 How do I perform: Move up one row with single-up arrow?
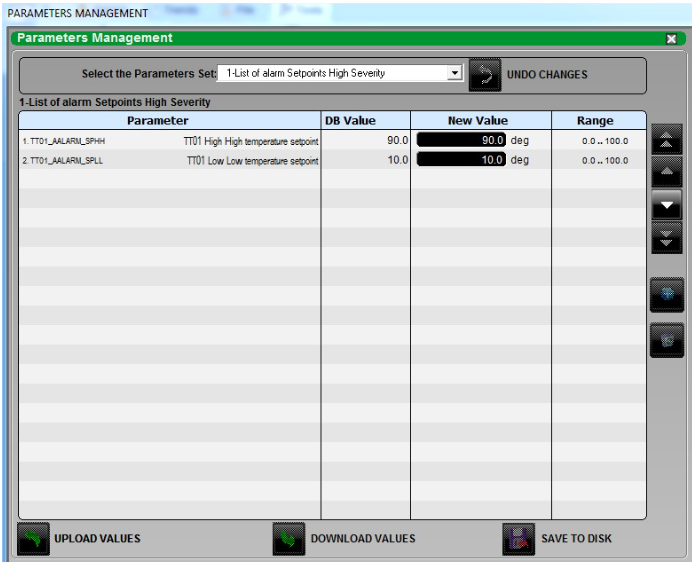coord(666,171)
